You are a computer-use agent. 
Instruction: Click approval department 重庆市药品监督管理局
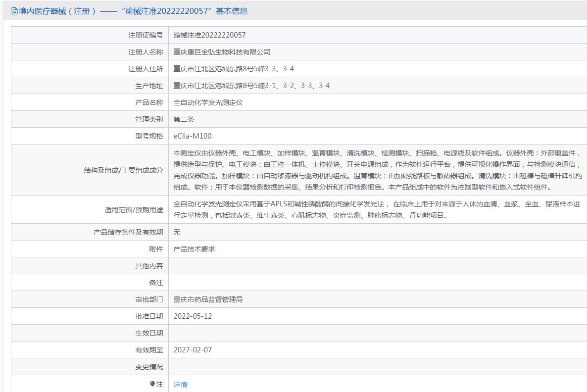(208, 299)
